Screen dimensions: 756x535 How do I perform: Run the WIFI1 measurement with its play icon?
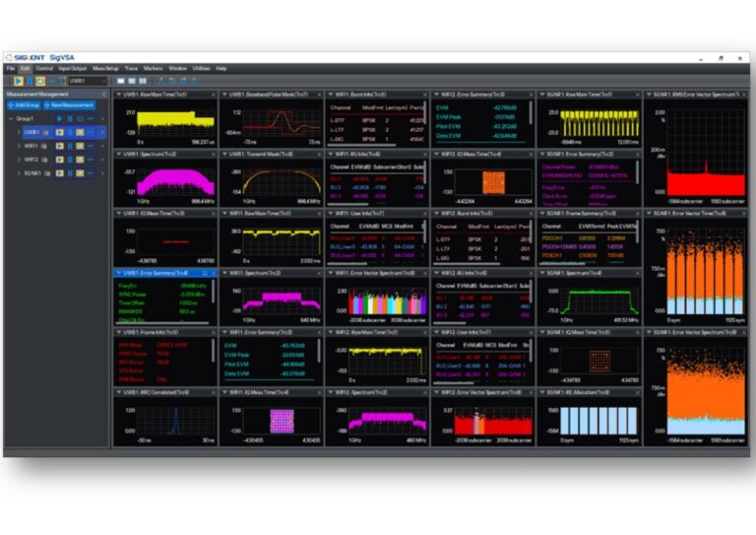click(x=59, y=146)
